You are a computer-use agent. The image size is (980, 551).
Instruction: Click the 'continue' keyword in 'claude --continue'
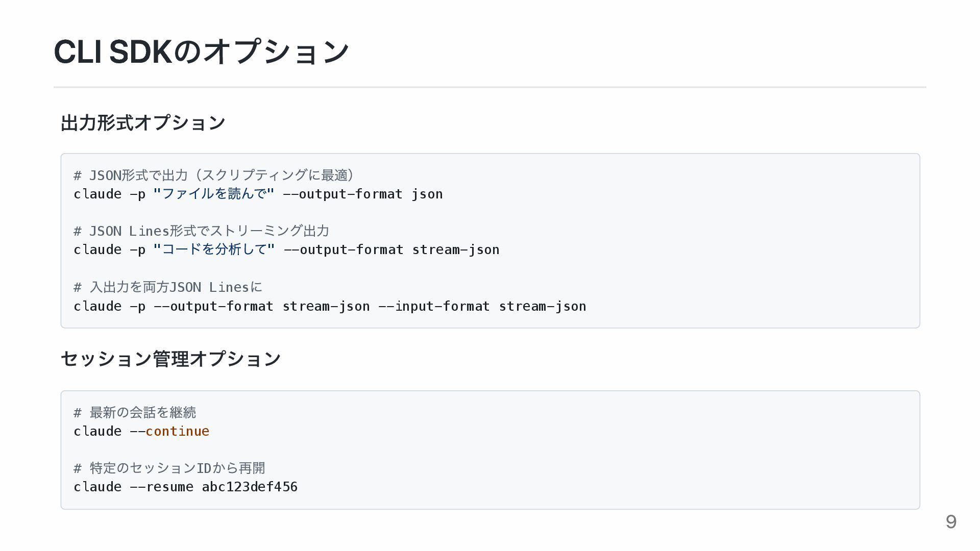pos(178,432)
